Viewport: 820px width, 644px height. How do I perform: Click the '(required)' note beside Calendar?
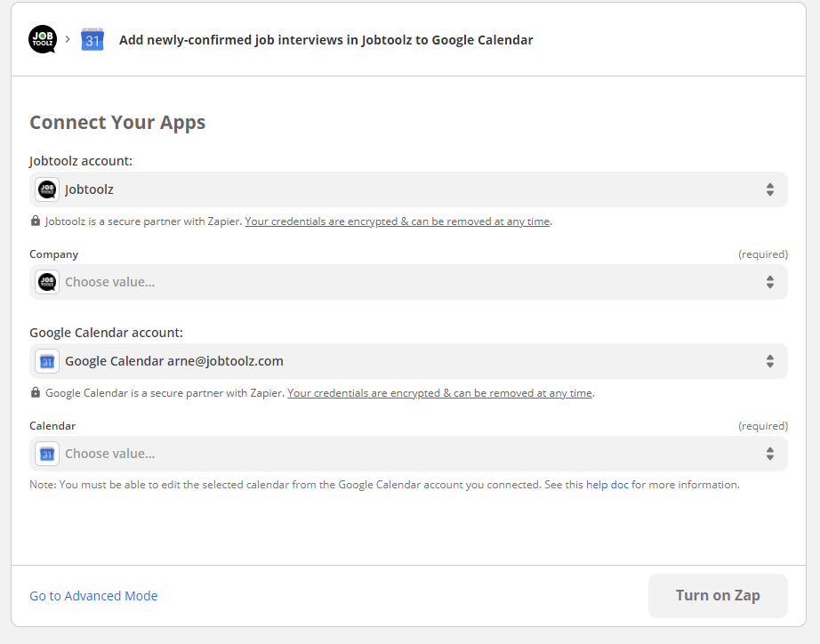click(763, 426)
